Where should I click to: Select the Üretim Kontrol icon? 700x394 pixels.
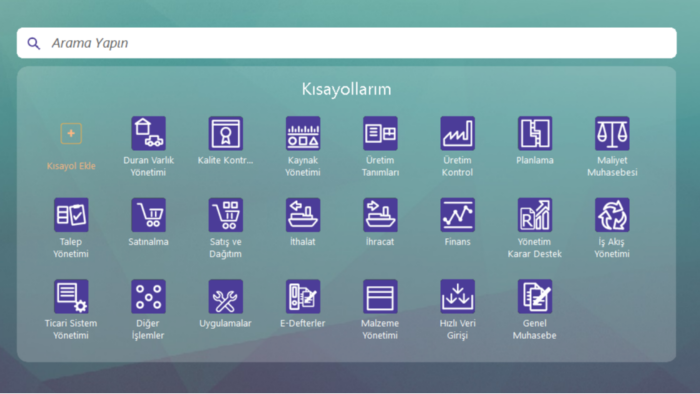457,133
